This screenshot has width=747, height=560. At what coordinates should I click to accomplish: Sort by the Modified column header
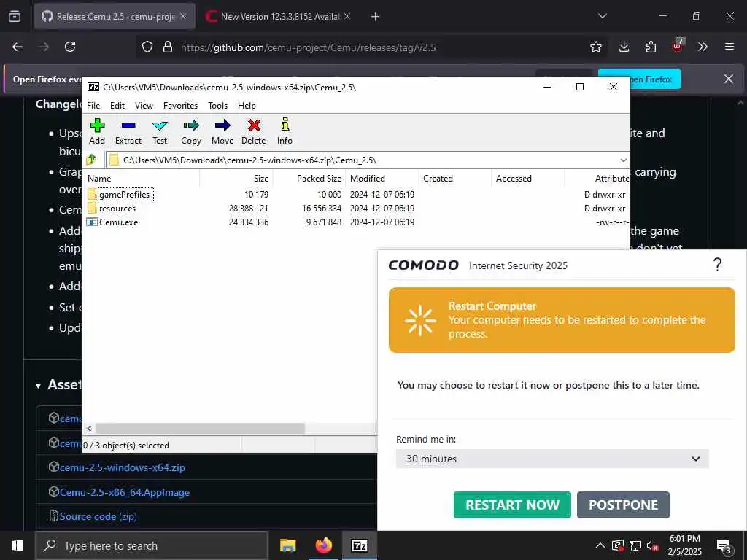[382, 179]
